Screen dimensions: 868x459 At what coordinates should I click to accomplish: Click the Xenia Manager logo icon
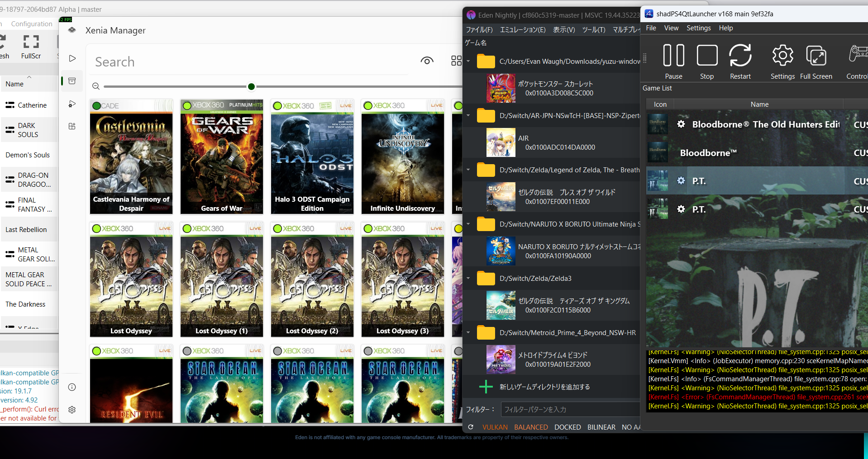(x=72, y=30)
